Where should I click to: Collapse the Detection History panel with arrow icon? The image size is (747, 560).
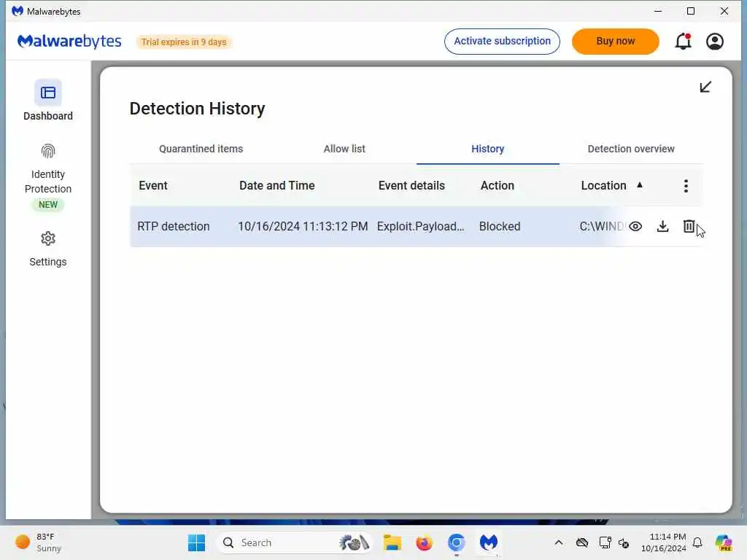point(705,87)
